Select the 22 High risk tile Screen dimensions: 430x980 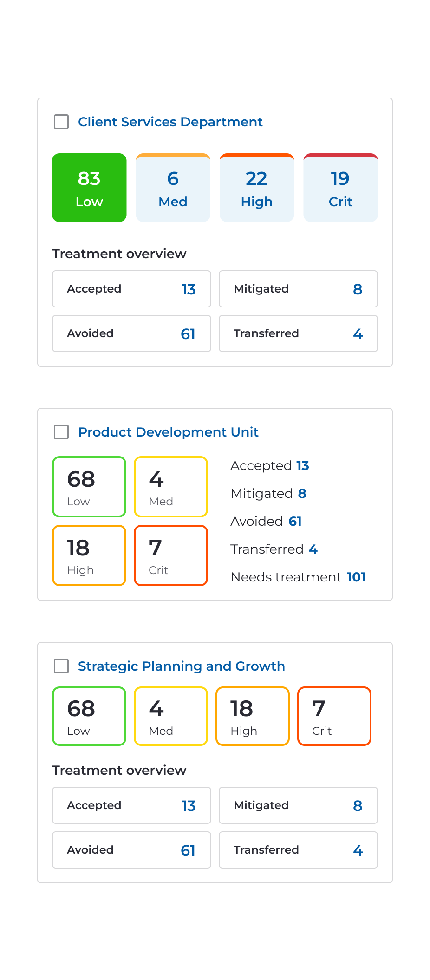257,188
